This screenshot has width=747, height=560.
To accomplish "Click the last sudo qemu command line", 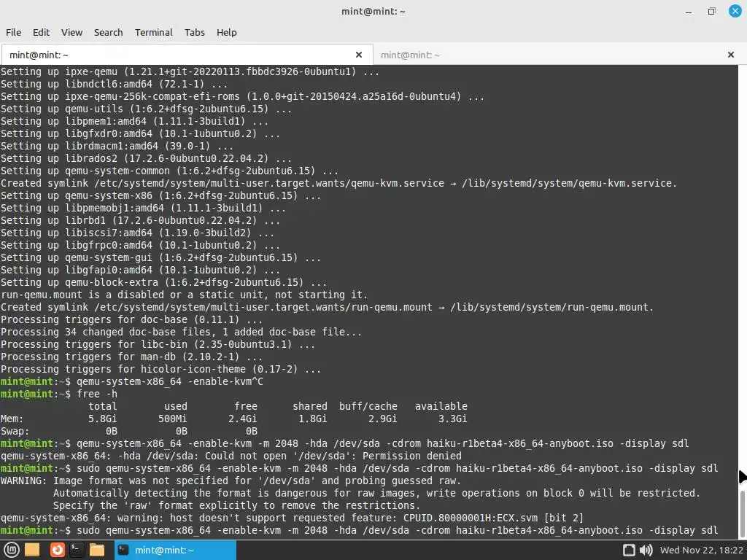I will [359, 530].
